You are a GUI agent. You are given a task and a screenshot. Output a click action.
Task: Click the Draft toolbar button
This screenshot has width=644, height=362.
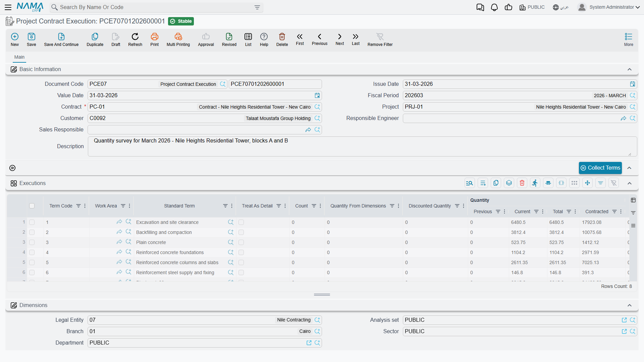tap(116, 39)
